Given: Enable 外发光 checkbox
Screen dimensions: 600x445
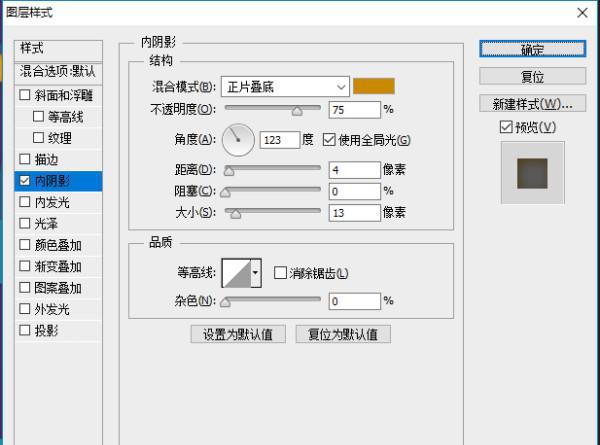Looking at the screenshot, I should tap(25, 308).
